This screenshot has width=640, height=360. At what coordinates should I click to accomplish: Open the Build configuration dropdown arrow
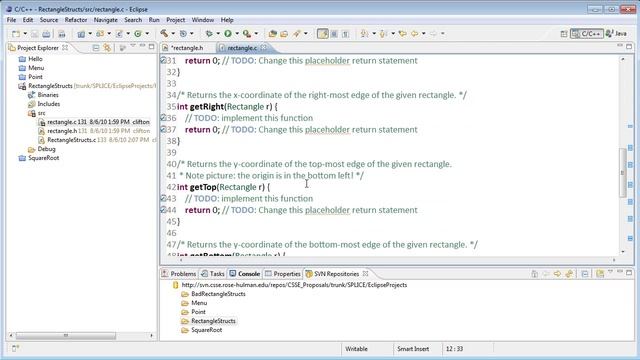click(173, 34)
